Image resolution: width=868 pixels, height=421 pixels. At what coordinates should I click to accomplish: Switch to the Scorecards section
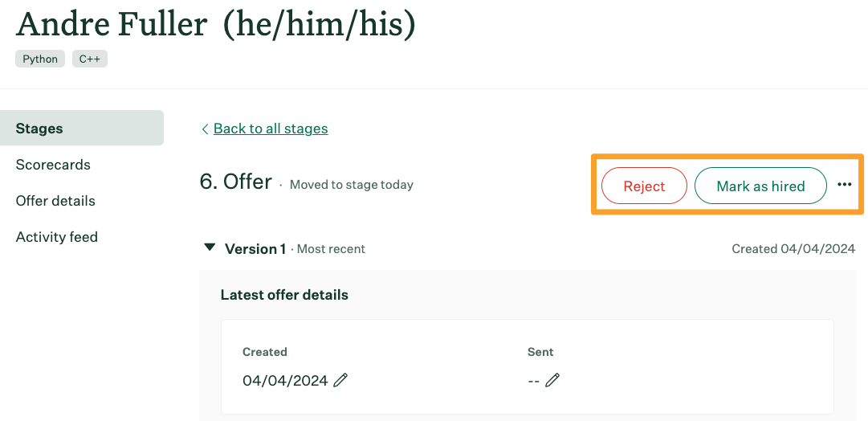(53, 165)
